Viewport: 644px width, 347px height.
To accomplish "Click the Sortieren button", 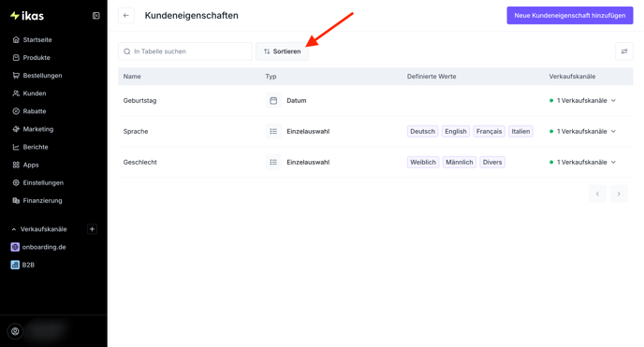I will click(282, 51).
